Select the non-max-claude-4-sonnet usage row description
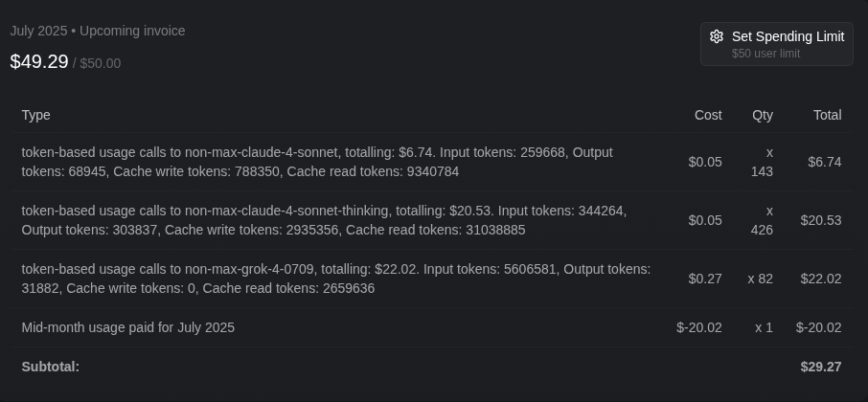Viewport: 868px width, 402px height. [317, 162]
